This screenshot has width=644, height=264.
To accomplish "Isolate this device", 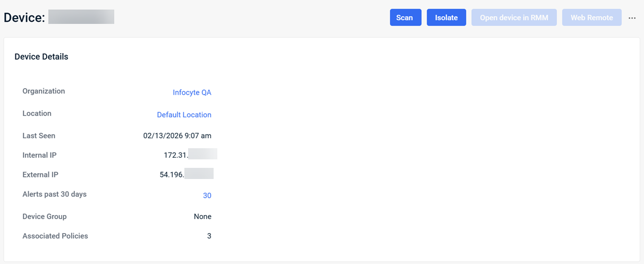I will point(446,18).
